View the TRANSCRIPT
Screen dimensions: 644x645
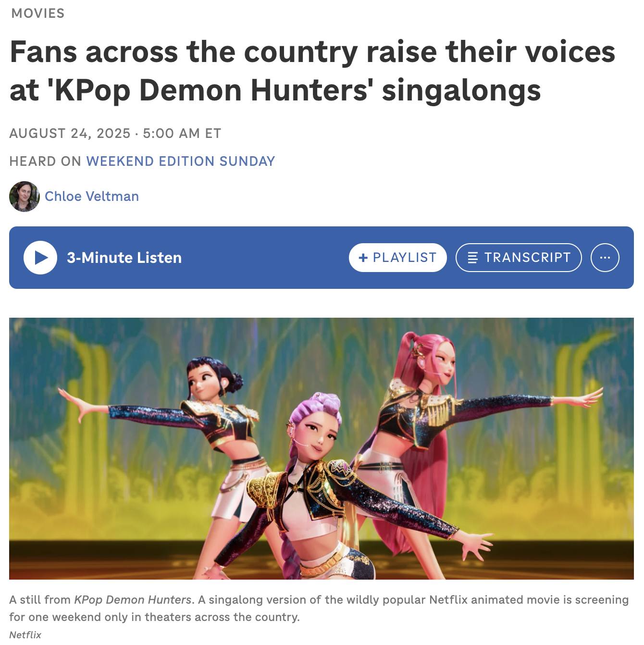click(519, 258)
